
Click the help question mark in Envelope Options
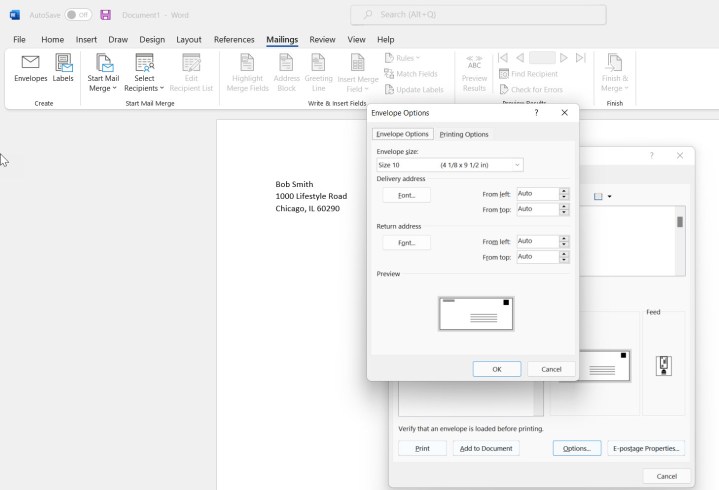pyautogui.click(x=537, y=113)
